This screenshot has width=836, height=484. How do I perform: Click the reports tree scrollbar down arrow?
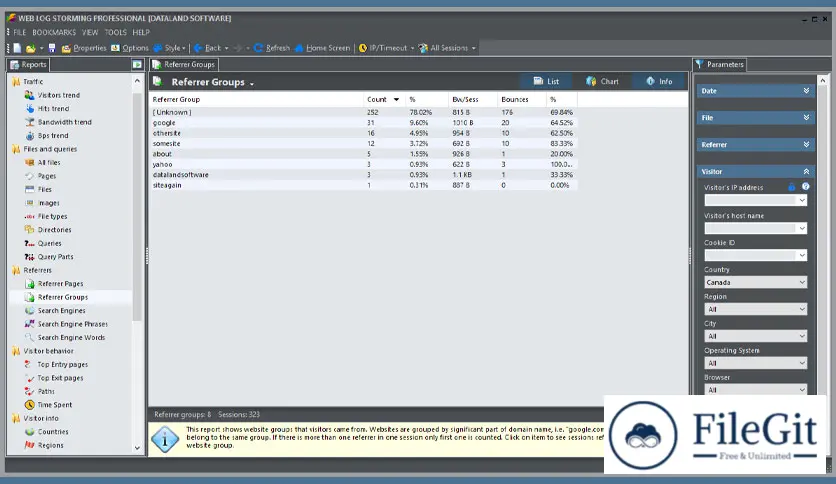tap(137, 448)
